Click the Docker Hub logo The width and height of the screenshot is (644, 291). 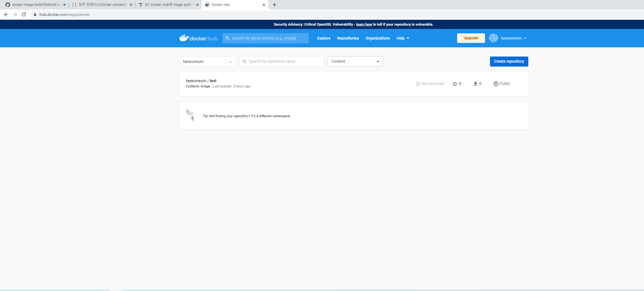[x=198, y=38]
